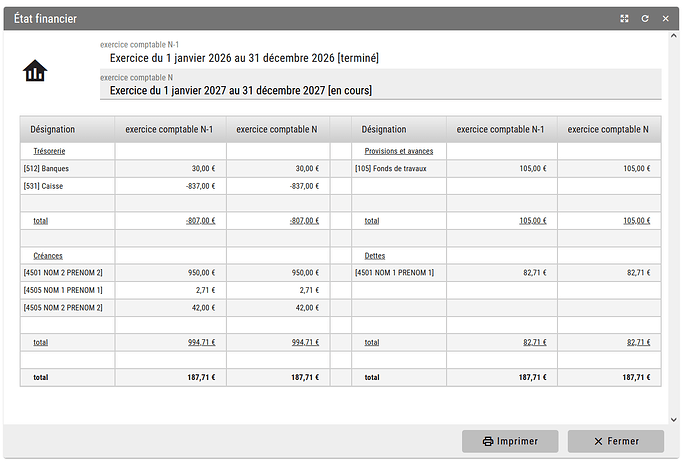Image resolution: width=690 pixels, height=463 pixels.
Task: Click left grand total N-1 value 187,71 €
Action: [x=201, y=377]
